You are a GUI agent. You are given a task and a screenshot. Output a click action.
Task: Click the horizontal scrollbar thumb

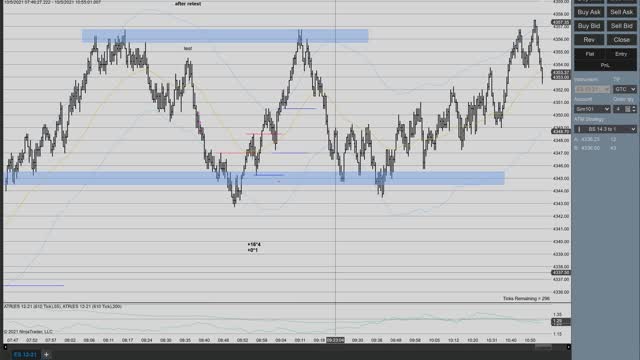pos(543,347)
